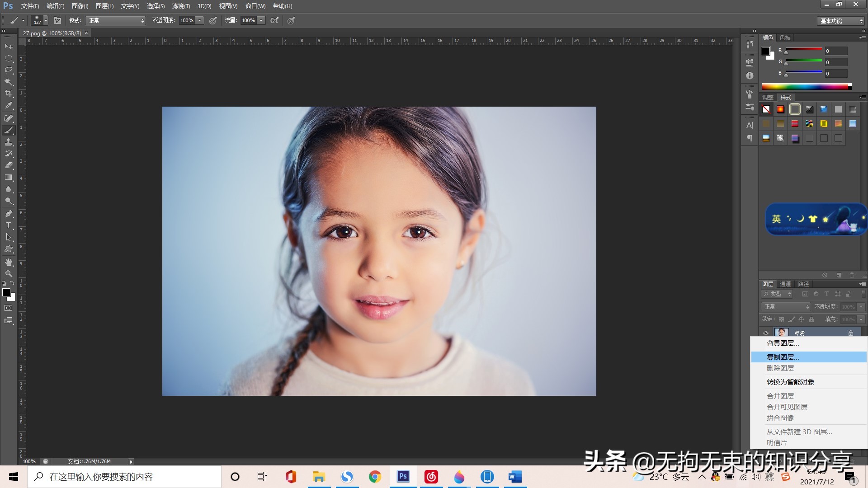868x488 pixels.
Task: Open the brush blending mode dropdown
Action: (116, 20)
